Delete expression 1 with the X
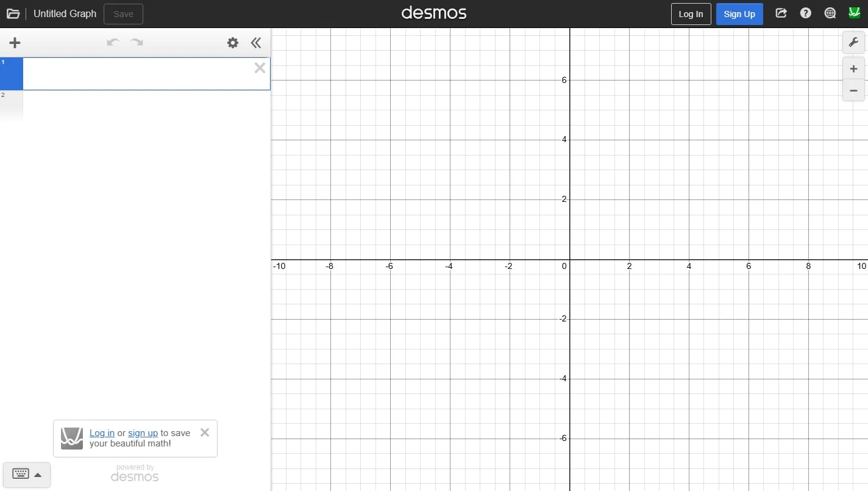This screenshot has width=868, height=491. (260, 68)
